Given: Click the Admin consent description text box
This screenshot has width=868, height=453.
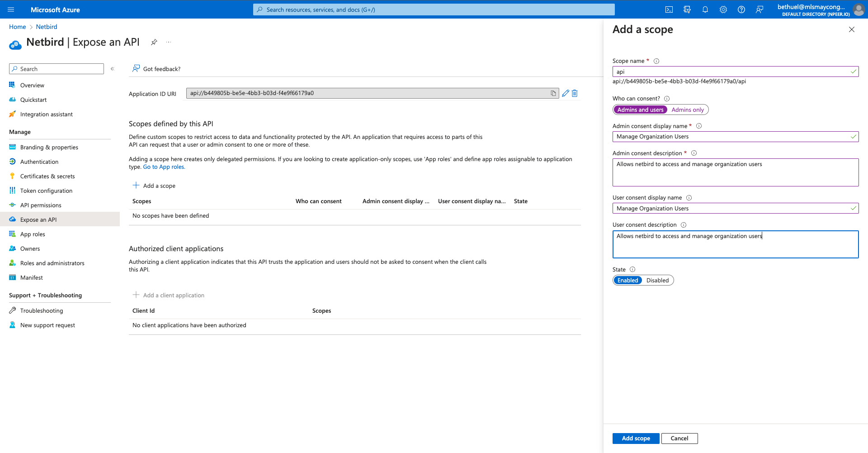Looking at the screenshot, I should [735, 172].
